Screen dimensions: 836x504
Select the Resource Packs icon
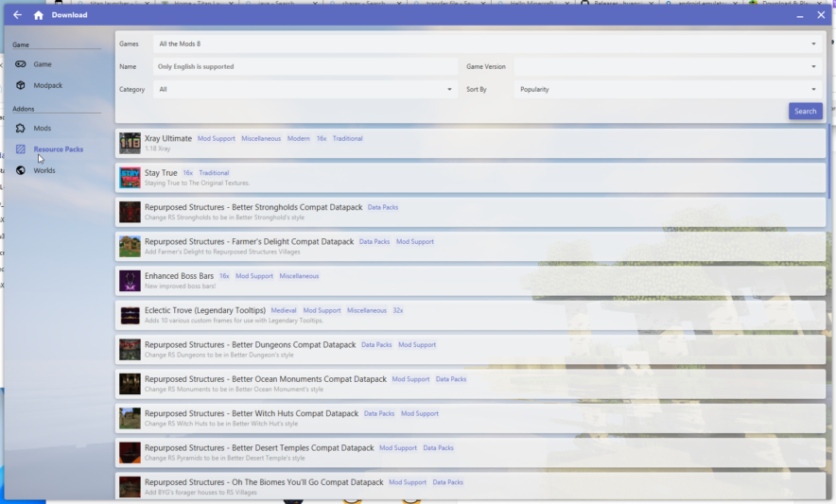(21, 149)
